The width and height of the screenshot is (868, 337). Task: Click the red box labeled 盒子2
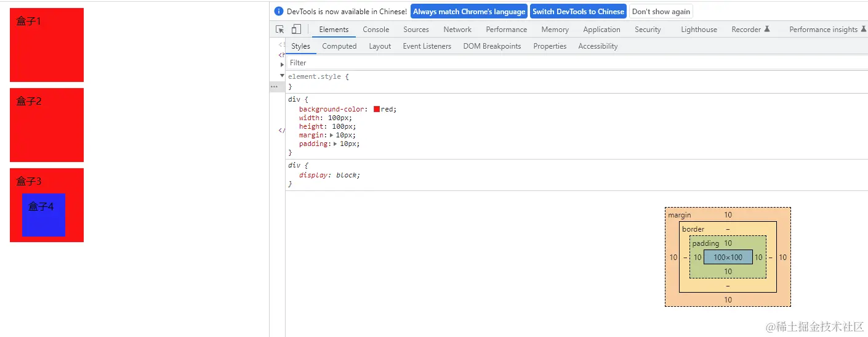coord(47,125)
